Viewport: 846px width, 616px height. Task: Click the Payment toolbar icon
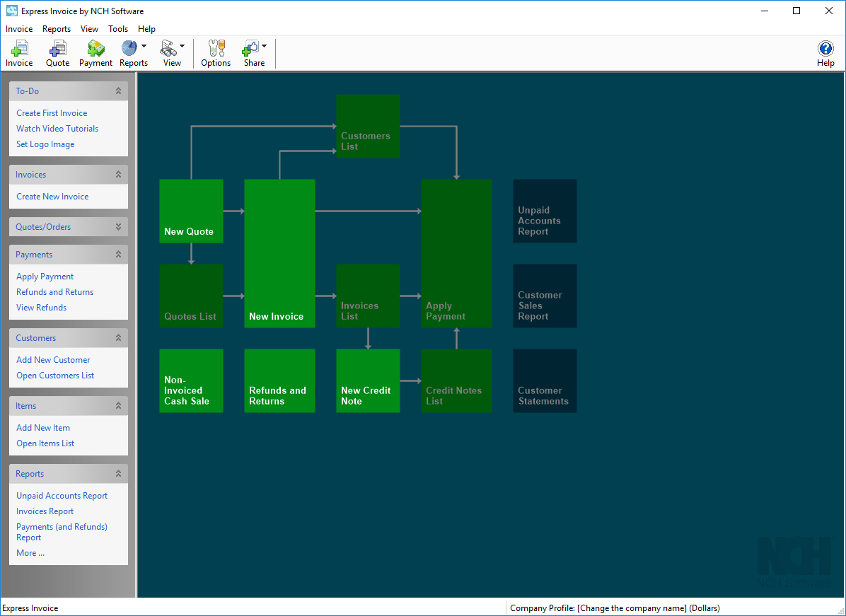point(95,53)
